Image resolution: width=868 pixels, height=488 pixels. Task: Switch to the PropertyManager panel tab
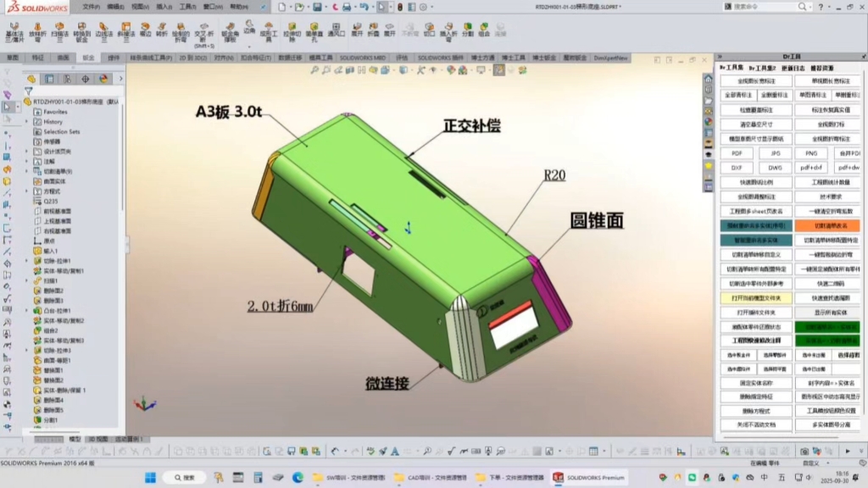[49, 79]
